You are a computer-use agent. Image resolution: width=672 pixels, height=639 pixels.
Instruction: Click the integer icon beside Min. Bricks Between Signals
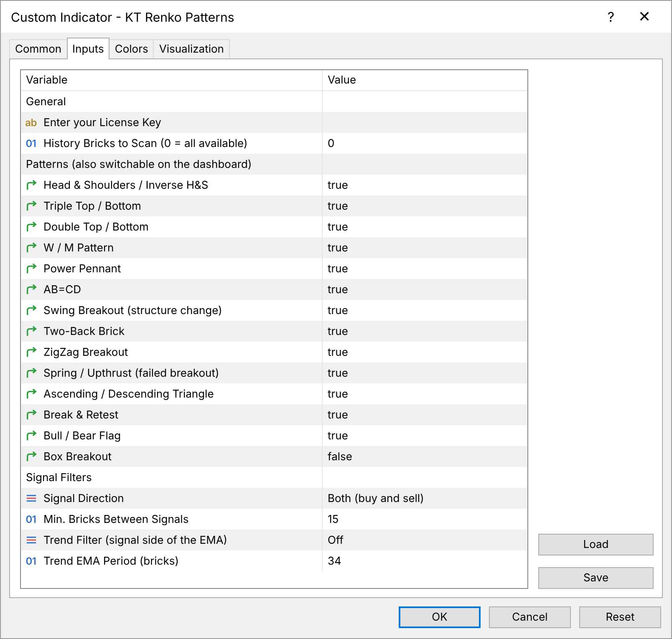(x=31, y=519)
